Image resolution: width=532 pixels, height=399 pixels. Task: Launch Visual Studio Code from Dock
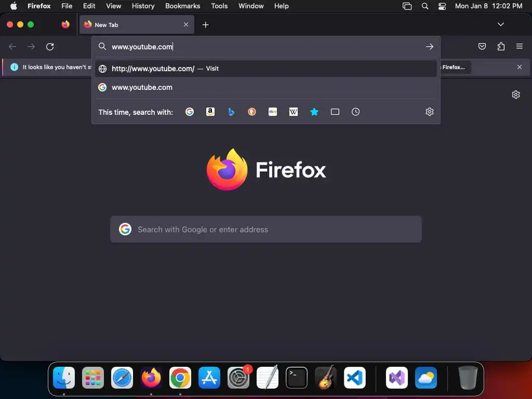pyautogui.click(x=355, y=378)
